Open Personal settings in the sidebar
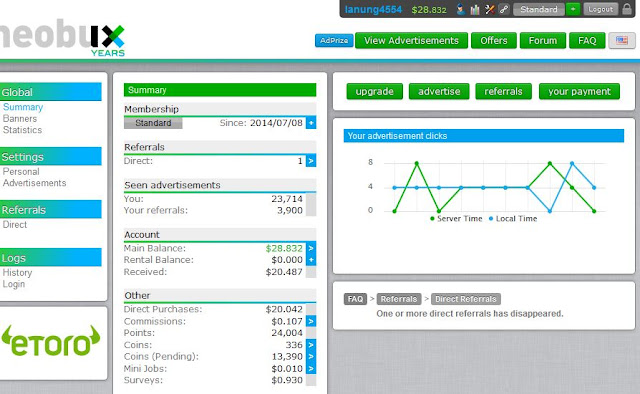This screenshot has width=640, height=394. coord(21,171)
